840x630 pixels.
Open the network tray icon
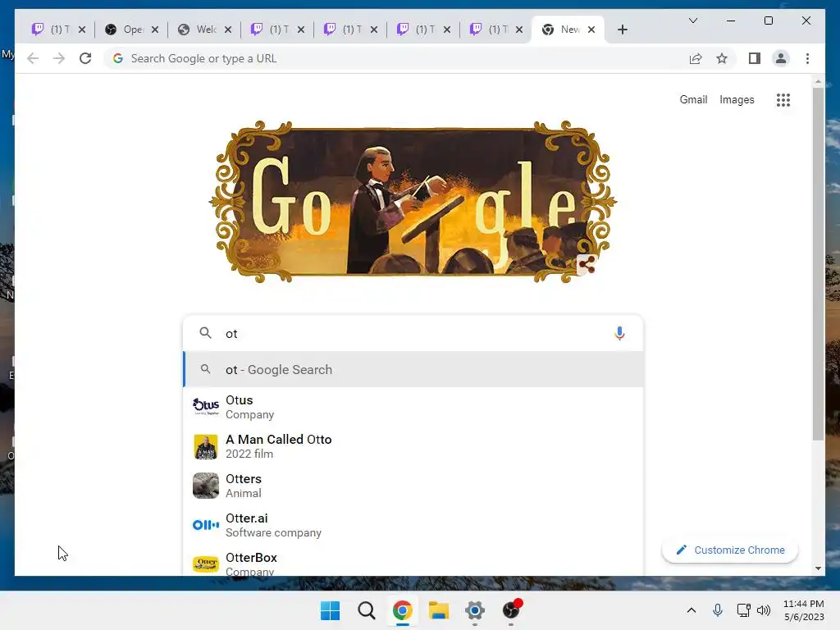(x=743, y=610)
